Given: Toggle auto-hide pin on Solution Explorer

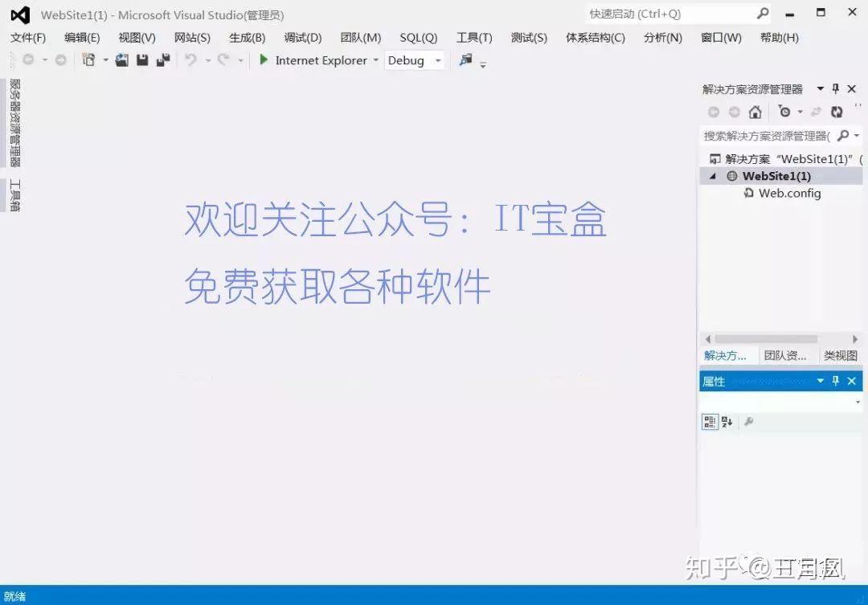Looking at the screenshot, I should tap(836, 88).
